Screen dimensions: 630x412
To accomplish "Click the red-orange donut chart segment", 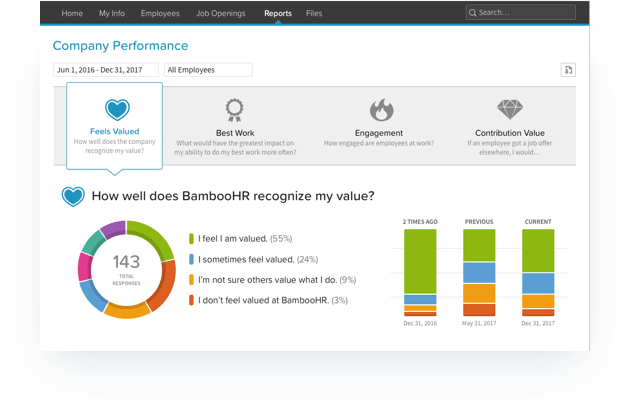I will [x=163, y=285].
